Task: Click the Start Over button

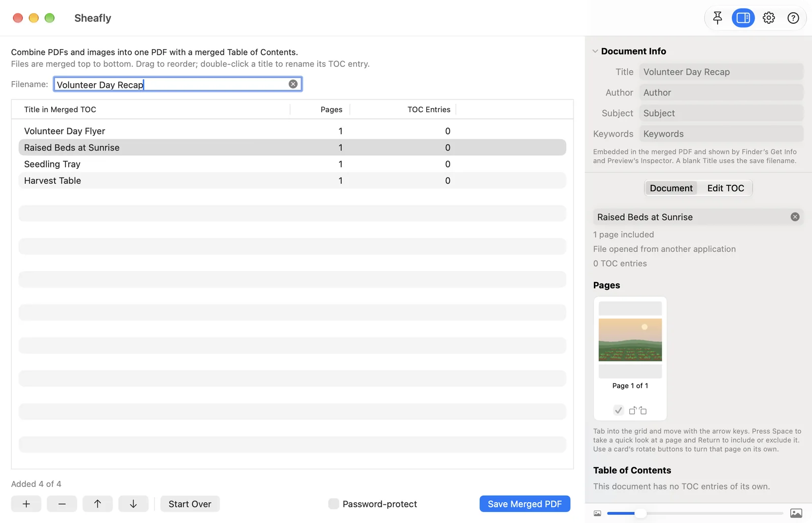Action: point(190,504)
